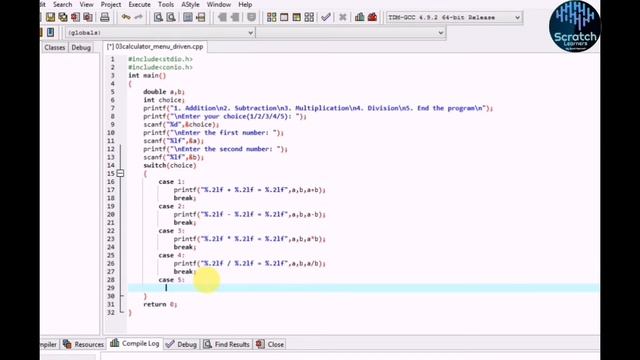
Task: Switch to the Debug tab beside Classes
Action: tap(81, 47)
